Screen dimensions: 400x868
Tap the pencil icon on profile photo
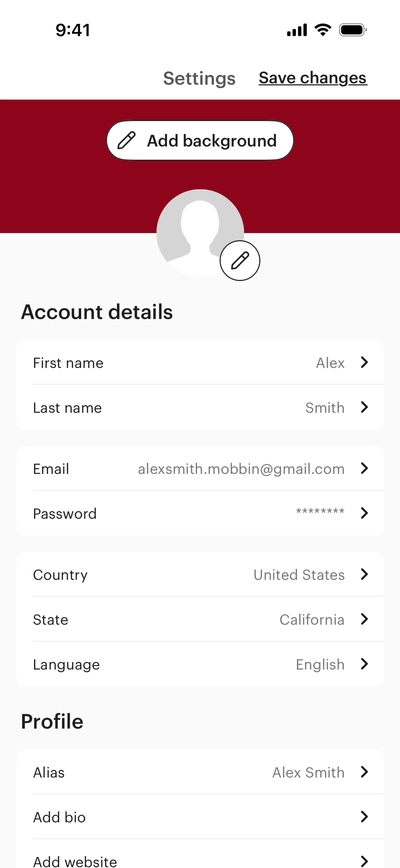point(240,260)
